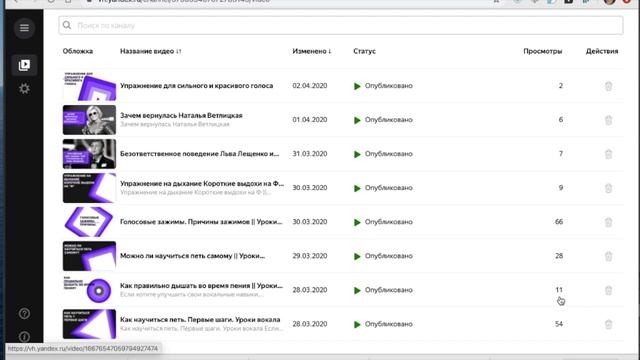Click date '02.04.2020'

(x=310, y=86)
